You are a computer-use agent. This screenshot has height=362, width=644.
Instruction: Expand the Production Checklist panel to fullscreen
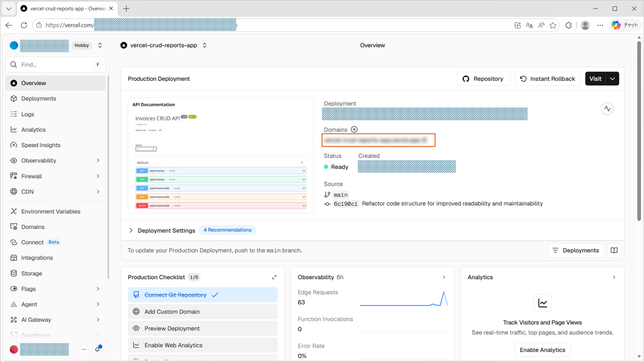pyautogui.click(x=274, y=277)
